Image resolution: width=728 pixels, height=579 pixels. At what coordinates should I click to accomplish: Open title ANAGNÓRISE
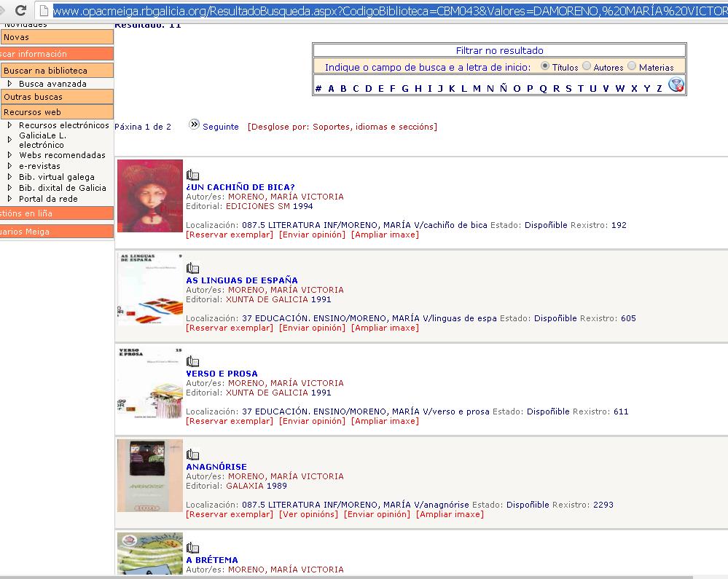click(x=216, y=467)
